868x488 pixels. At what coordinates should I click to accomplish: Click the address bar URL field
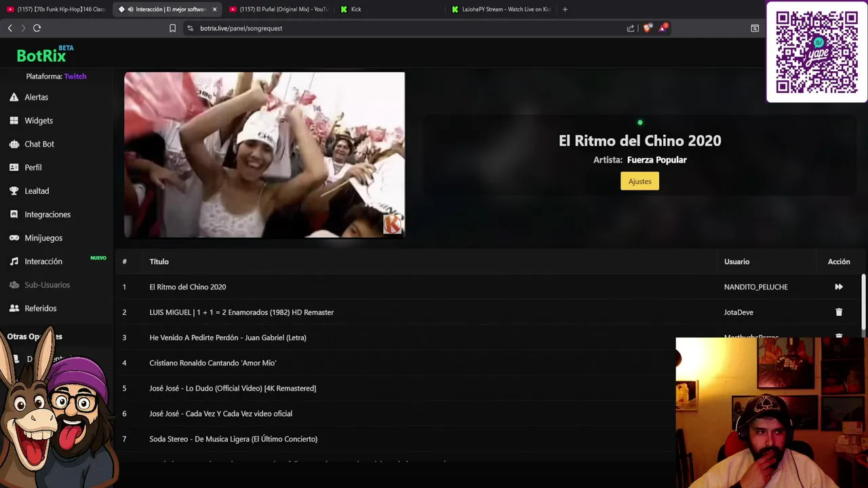click(x=407, y=28)
